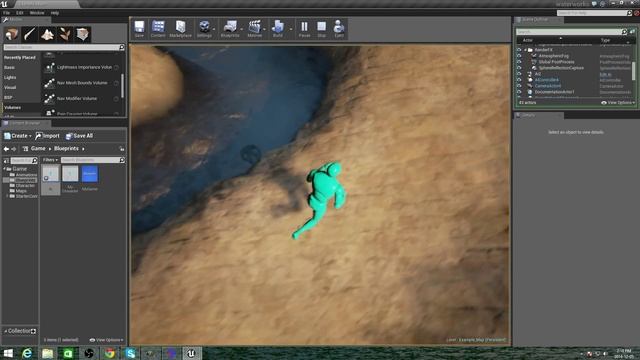Viewport: 640px width, 360px height.
Task: Toggle visibility of RenderFX folder
Action: click(519, 50)
